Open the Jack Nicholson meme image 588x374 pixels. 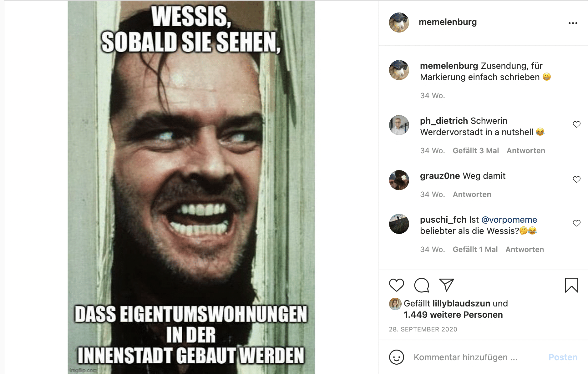coord(191,187)
